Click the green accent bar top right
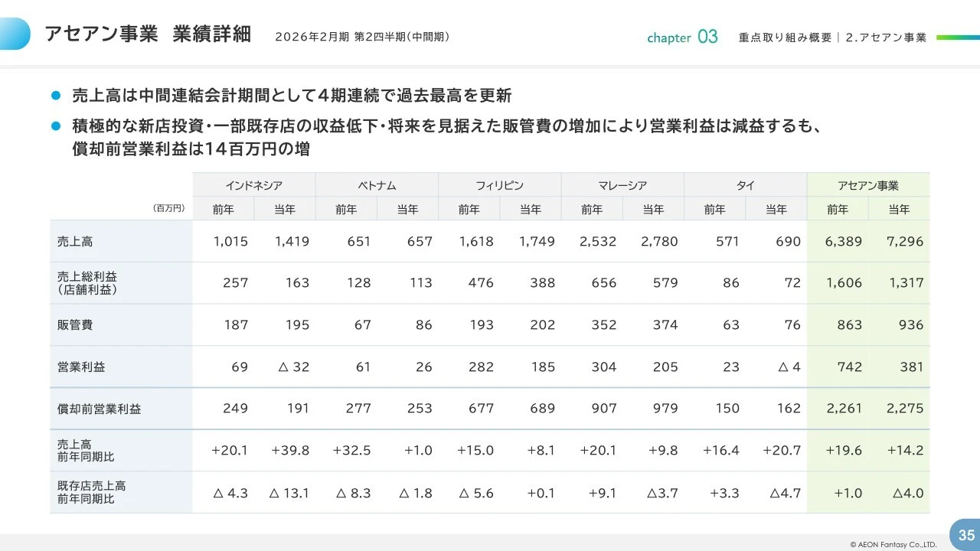Image resolution: width=980 pixels, height=551 pixels. pos(956,35)
